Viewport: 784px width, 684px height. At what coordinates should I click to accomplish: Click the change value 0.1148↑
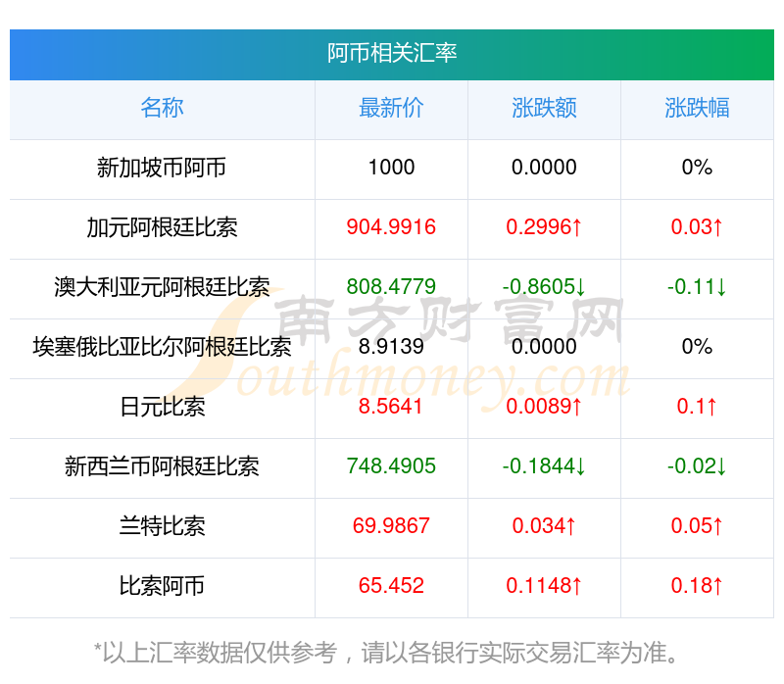pos(544,586)
